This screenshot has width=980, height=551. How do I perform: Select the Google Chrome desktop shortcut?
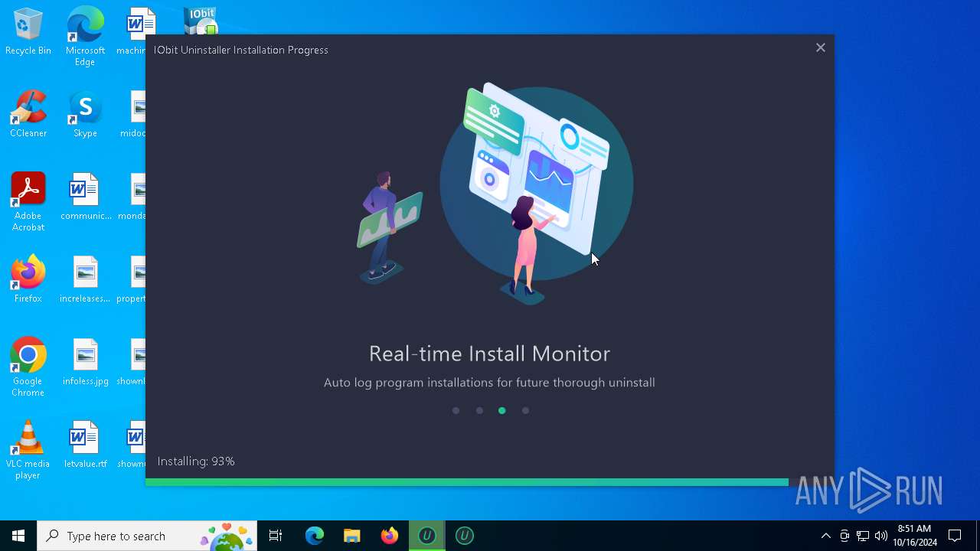tap(28, 367)
